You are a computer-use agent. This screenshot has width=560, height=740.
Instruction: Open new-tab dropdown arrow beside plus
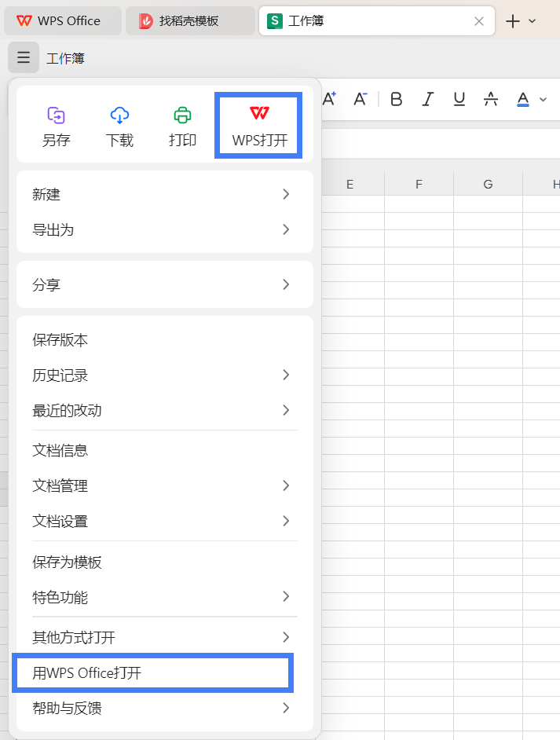[533, 21]
